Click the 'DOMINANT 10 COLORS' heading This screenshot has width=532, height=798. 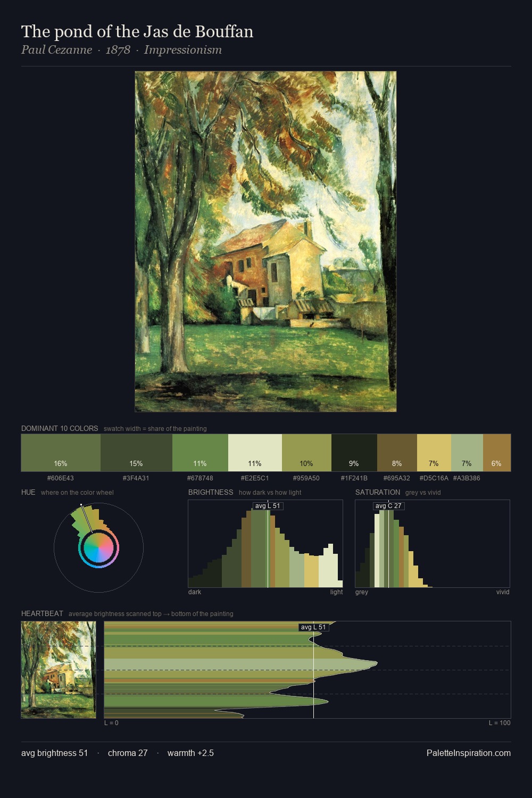click(60, 428)
